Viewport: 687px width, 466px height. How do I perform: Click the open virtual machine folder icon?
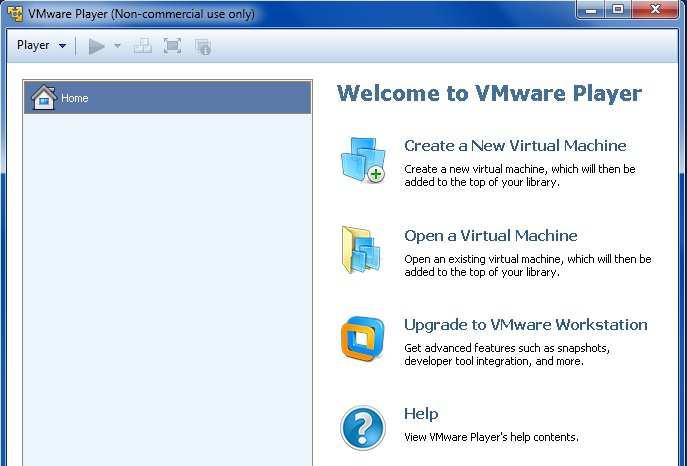[362, 250]
